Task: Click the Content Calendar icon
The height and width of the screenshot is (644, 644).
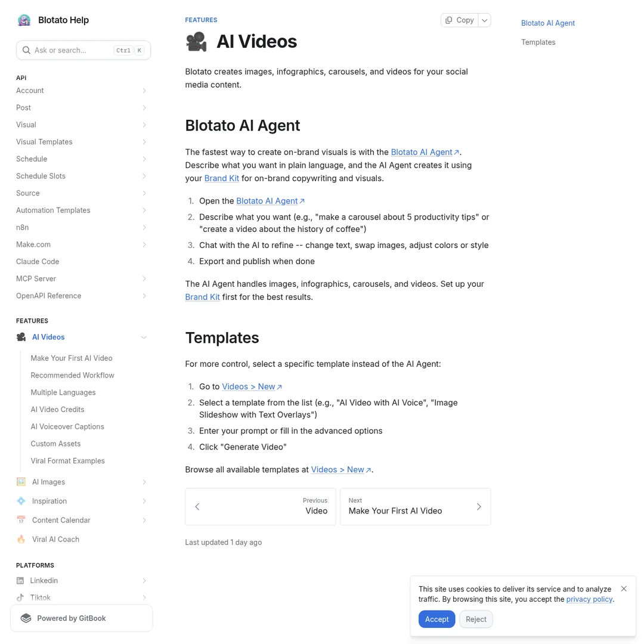Action: pos(21,520)
